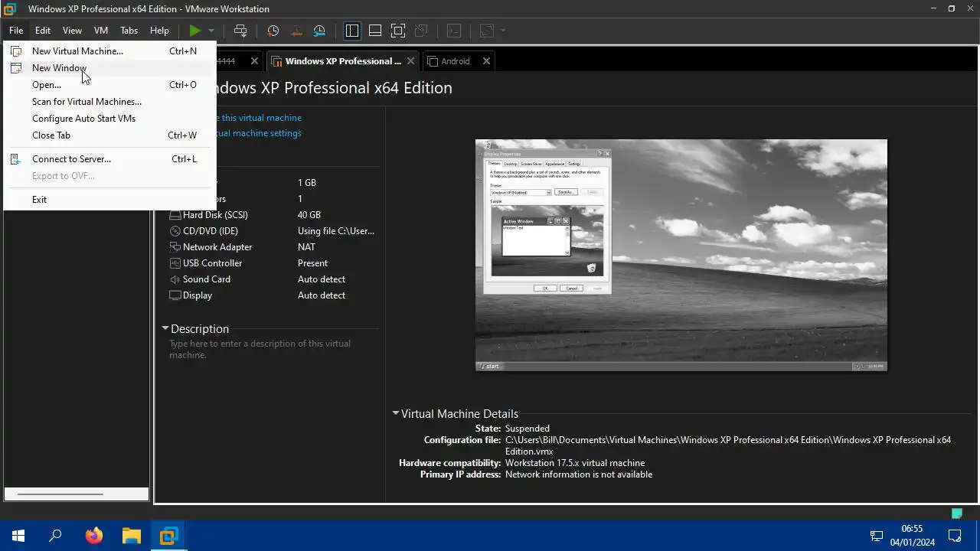Click the Sound Card speaker icon
This screenshot has width=980, height=551.
click(x=175, y=279)
